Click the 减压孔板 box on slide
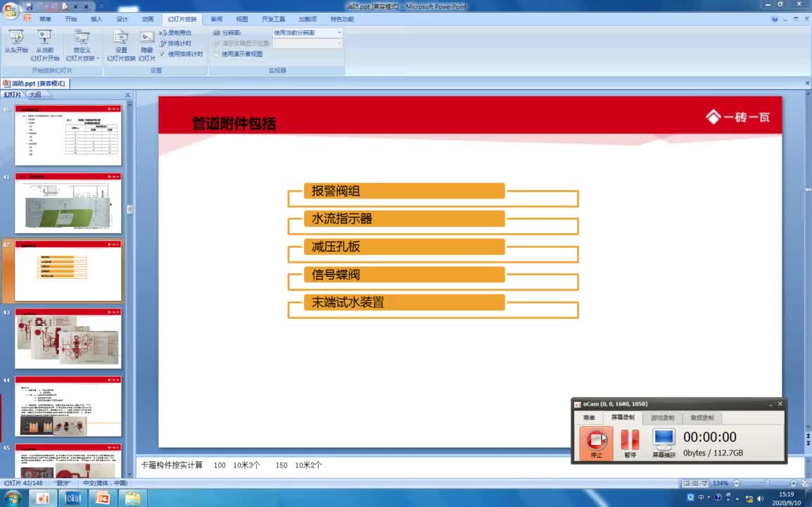Screen dimensions: 812x507 click(x=404, y=246)
